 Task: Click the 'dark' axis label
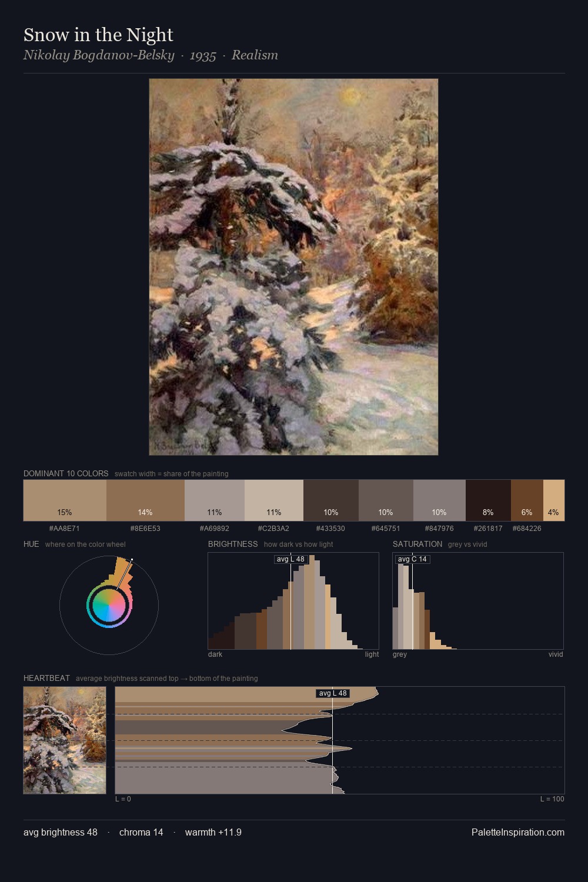pyautogui.click(x=215, y=654)
